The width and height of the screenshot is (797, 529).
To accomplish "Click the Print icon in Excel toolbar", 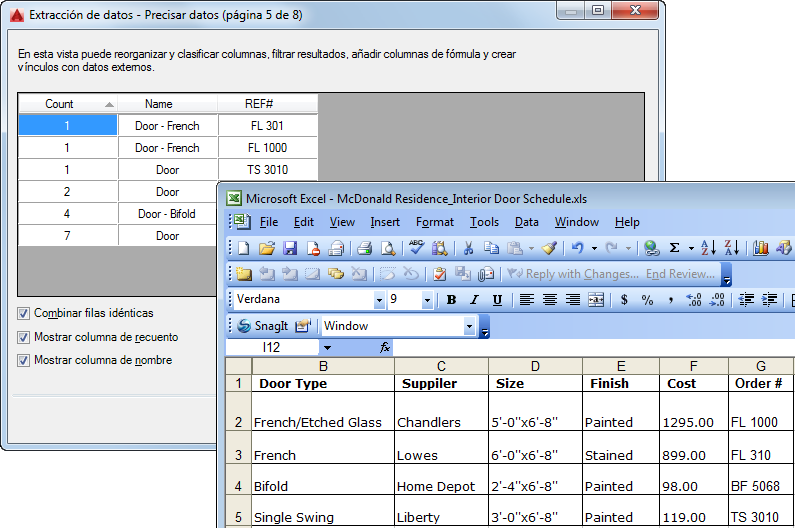I will [x=364, y=248].
